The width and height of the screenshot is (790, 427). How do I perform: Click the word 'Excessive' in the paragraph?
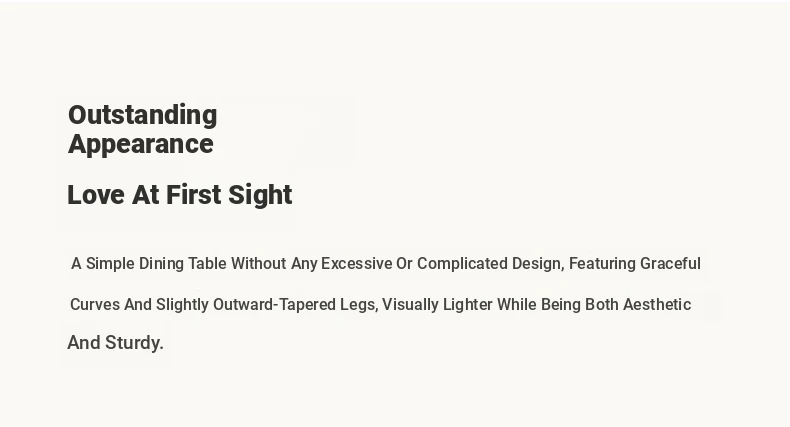click(x=356, y=264)
